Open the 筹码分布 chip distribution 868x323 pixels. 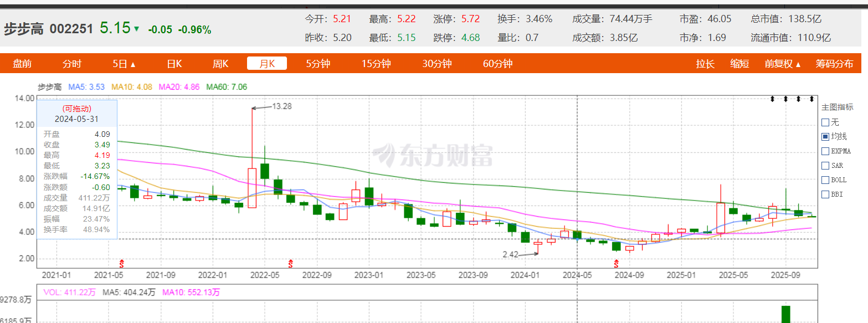(x=834, y=64)
